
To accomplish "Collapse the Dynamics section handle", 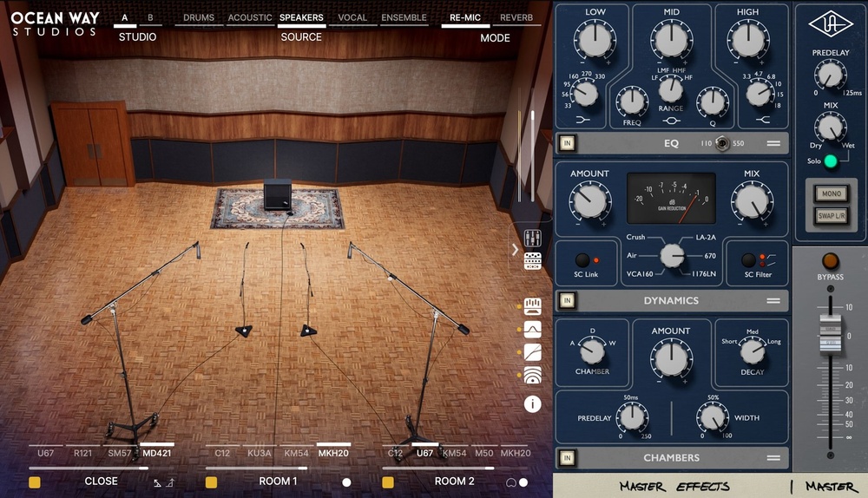I will pos(773,300).
